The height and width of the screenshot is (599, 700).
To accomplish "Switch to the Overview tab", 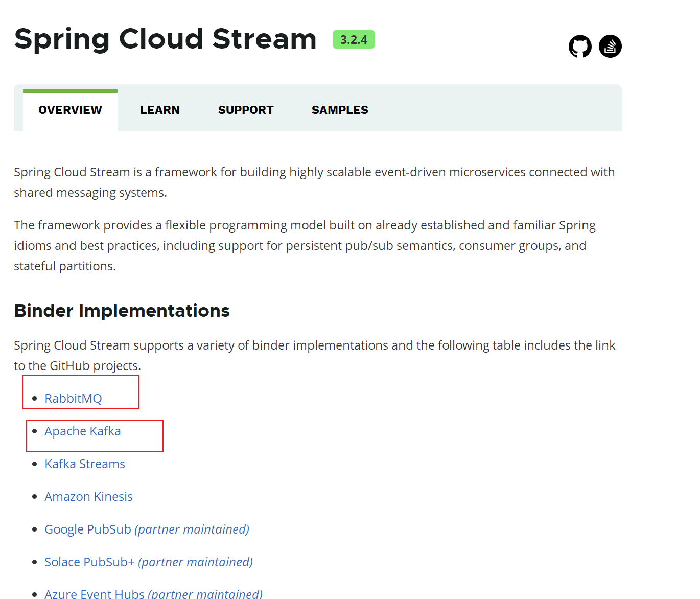I will pyautogui.click(x=70, y=110).
